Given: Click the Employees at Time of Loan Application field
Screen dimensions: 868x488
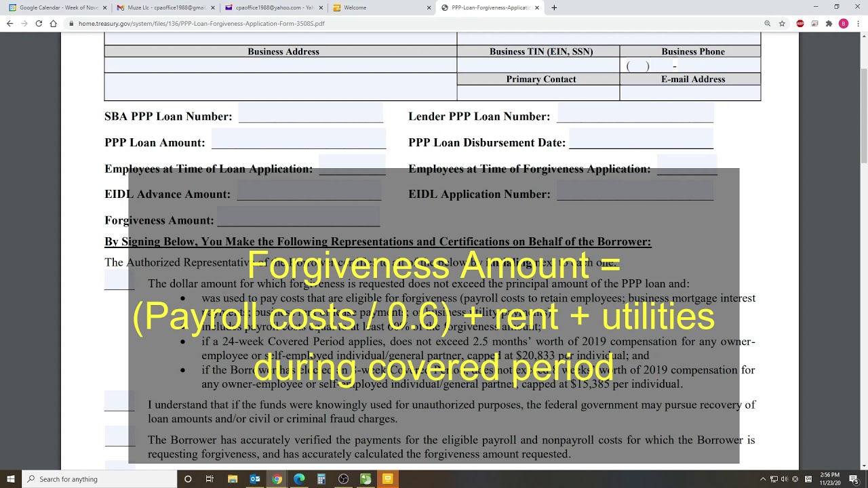Looking at the screenshot, I should tap(352, 165).
